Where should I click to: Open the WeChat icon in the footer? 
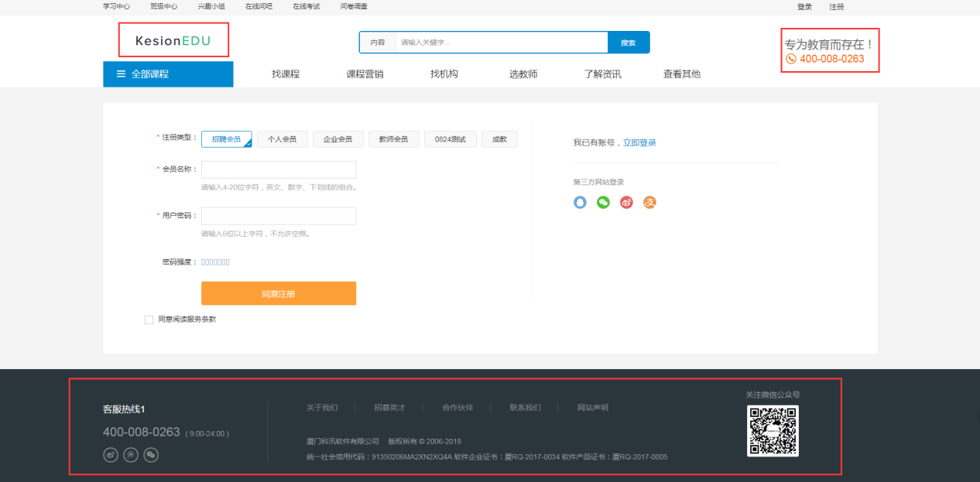[x=151, y=455]
